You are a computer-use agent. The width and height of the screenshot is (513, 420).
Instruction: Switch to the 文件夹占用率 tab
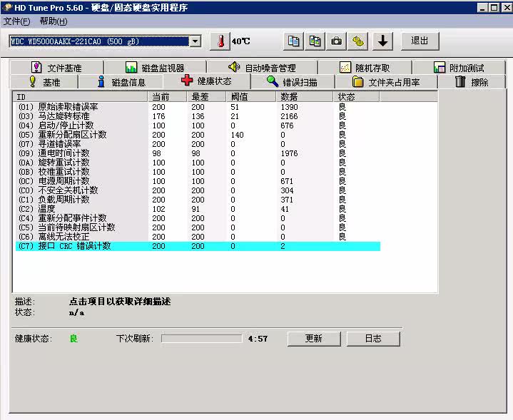coord(386,82)
